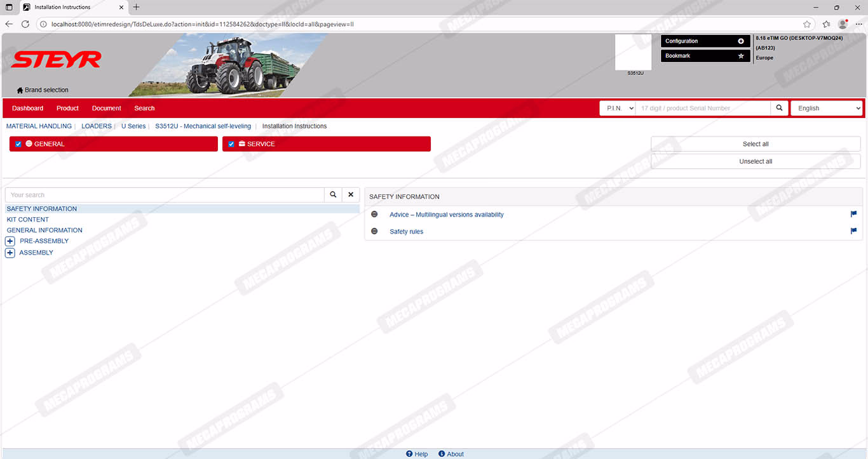This screenshot has height=459, width=868.
Task: Open the Document menu item
Action: (106, 109)
